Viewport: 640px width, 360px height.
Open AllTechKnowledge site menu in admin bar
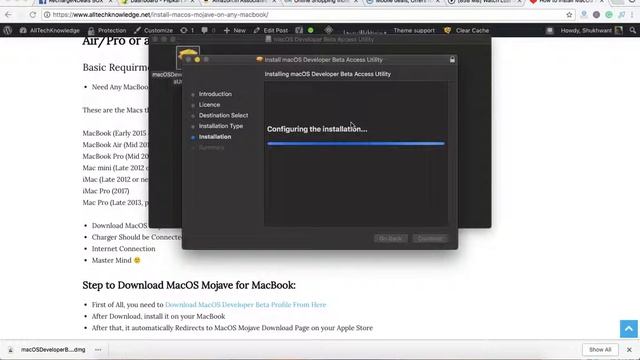tap(49, 30)
